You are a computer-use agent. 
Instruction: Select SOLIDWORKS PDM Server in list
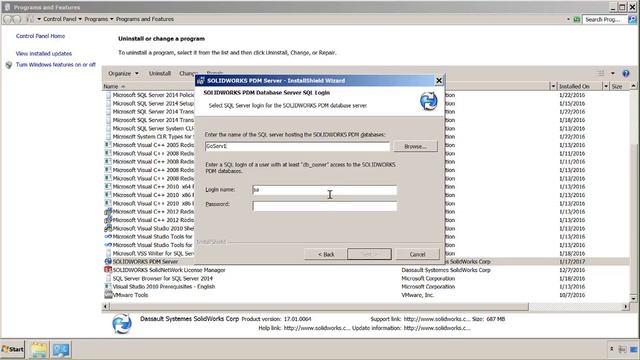click(x=145, y=262)
